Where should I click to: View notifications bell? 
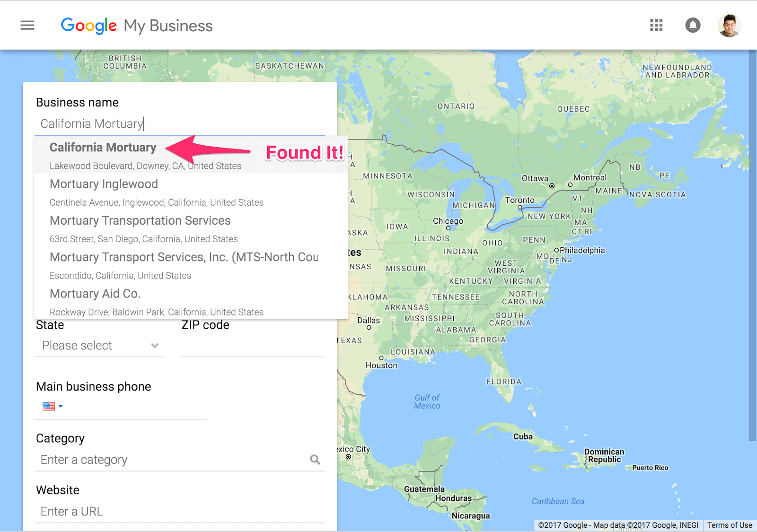click(693, 25)
